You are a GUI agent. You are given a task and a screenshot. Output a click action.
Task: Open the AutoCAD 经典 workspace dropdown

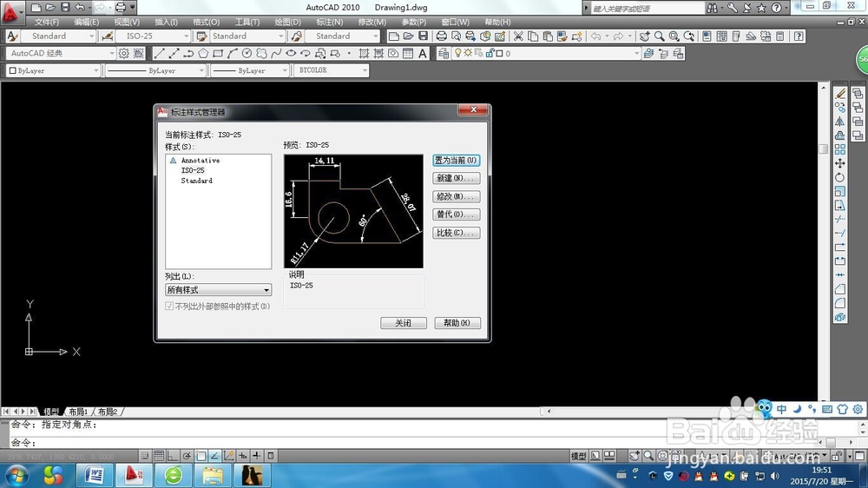tap(61, 53)
